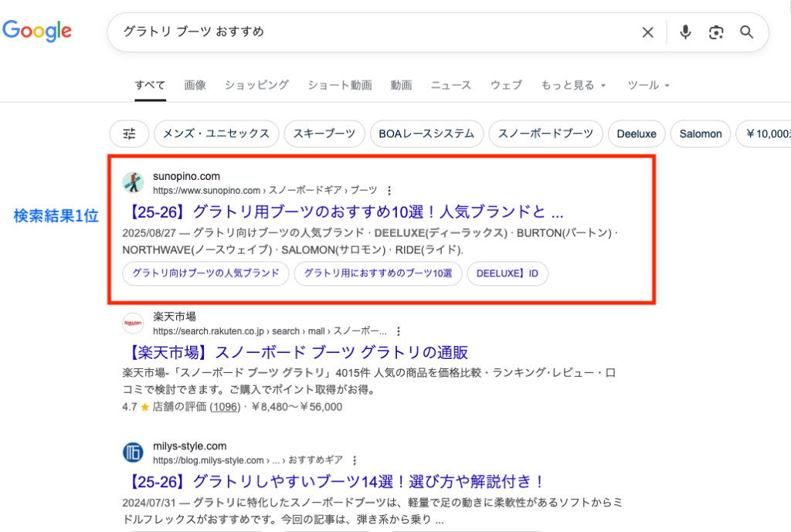The width and height of the screenshot is (791, 532).
Task: Apply the BOAレースシステム filter chip
Action: point(426,134)
